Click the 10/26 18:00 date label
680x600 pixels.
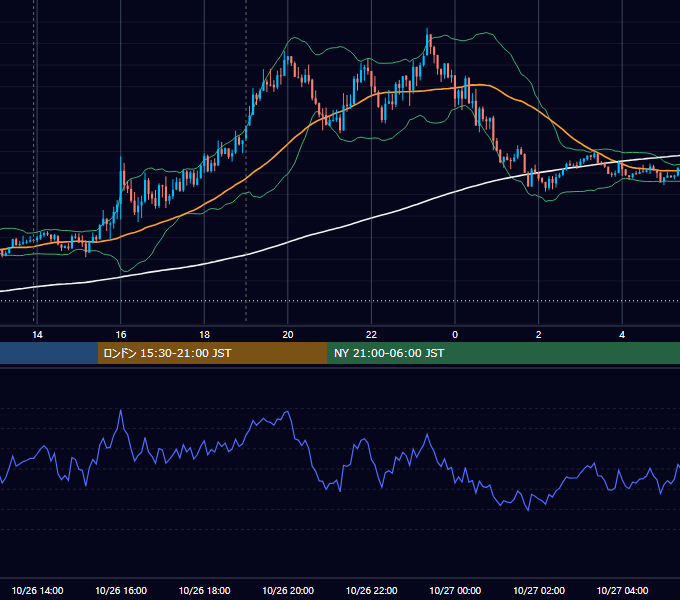click(204, 590)
